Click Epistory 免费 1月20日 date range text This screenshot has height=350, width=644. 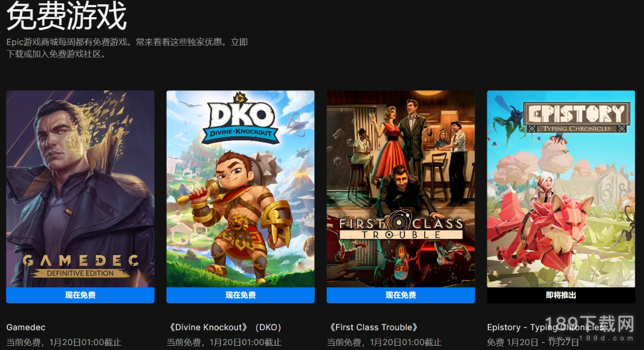(533, 342)
